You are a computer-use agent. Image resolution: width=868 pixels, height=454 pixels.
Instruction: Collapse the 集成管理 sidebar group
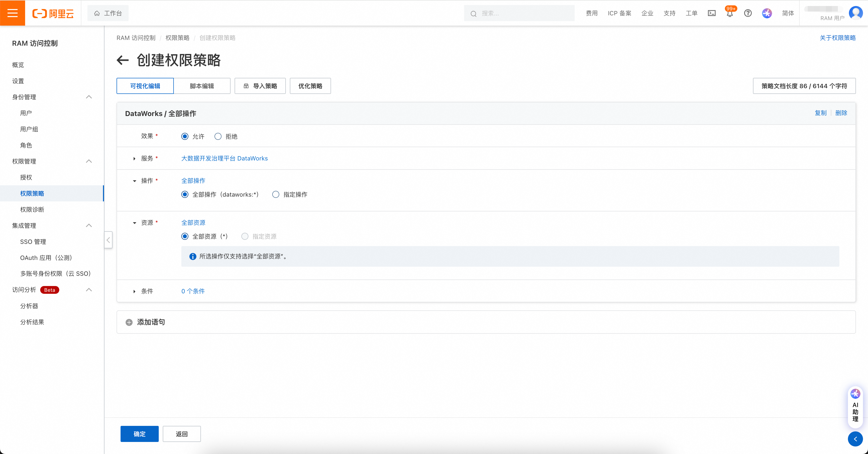[89, 226]
